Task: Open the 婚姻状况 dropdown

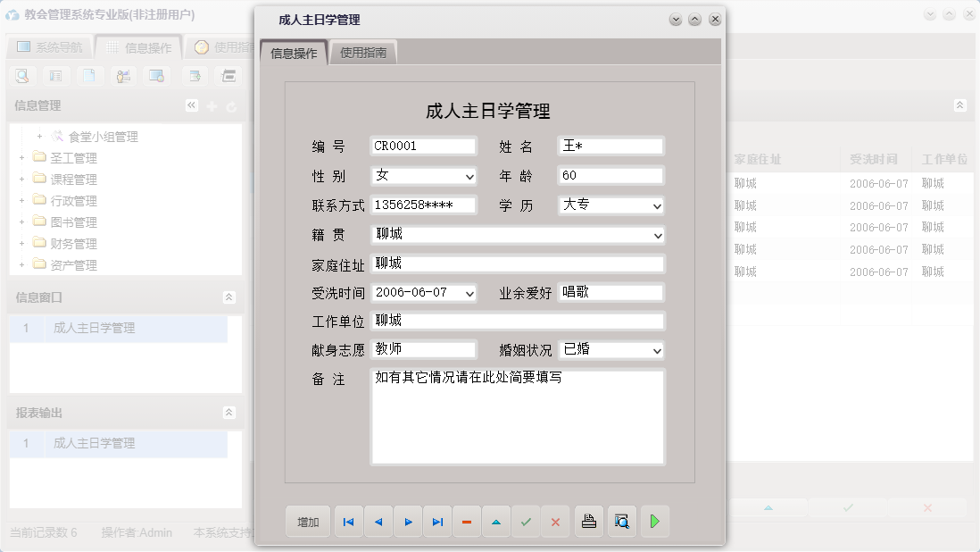Action: pyautogui.click(x=657, y=350)
